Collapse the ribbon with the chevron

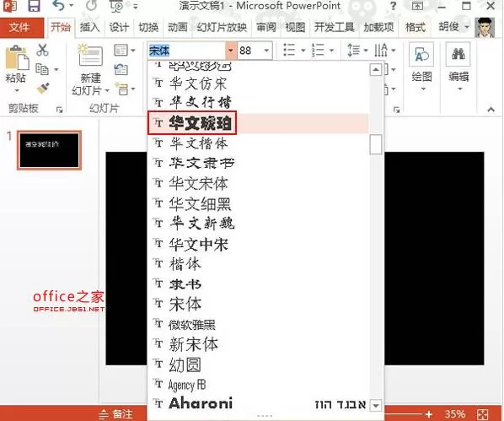tap(491, 110)
